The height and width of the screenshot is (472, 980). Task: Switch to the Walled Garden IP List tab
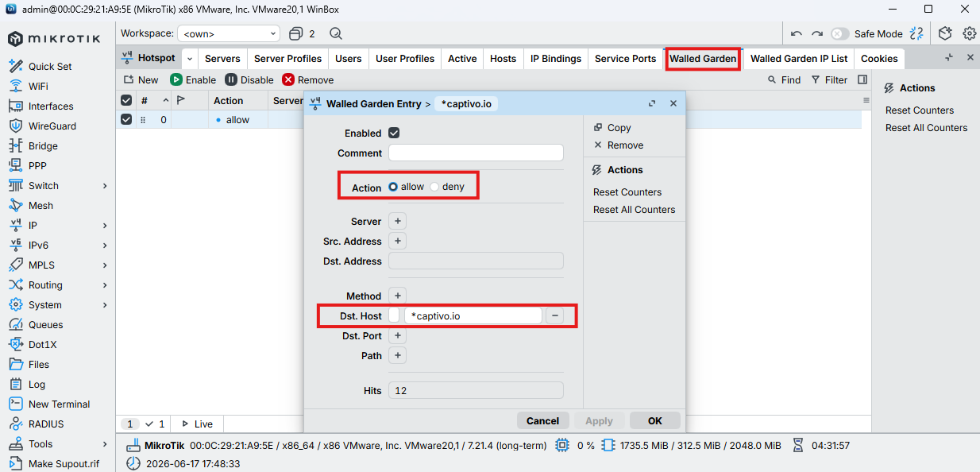(799, 58)
